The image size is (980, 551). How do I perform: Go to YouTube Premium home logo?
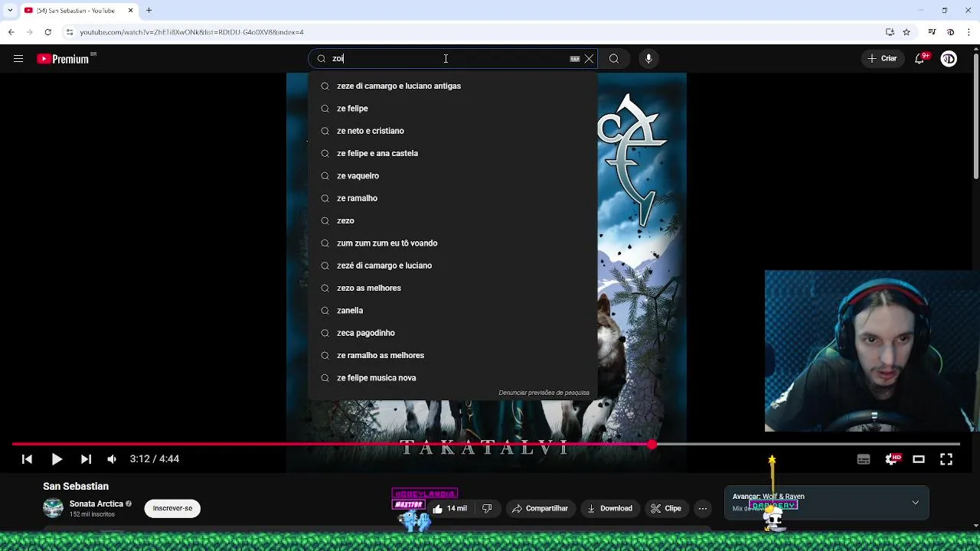click(63, 59)
